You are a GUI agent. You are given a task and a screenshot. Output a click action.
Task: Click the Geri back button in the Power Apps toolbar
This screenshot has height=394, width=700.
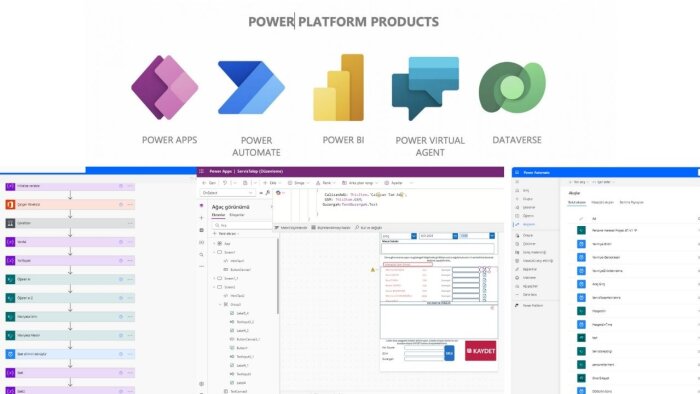click(209, 183)
